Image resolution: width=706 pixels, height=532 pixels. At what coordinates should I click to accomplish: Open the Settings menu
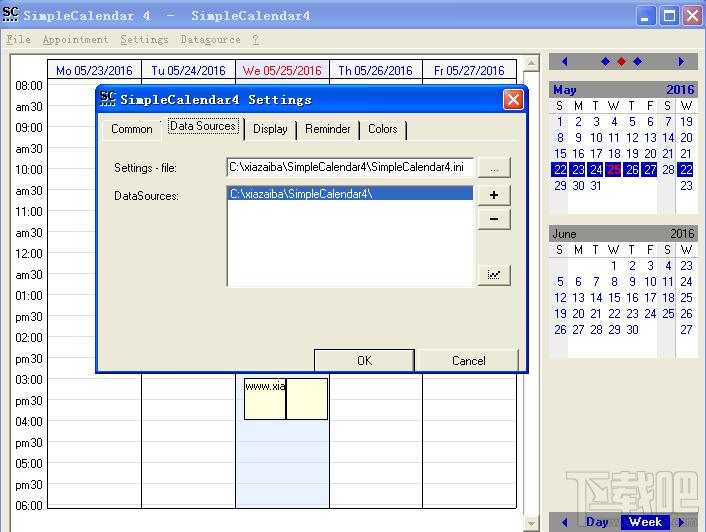144,40
